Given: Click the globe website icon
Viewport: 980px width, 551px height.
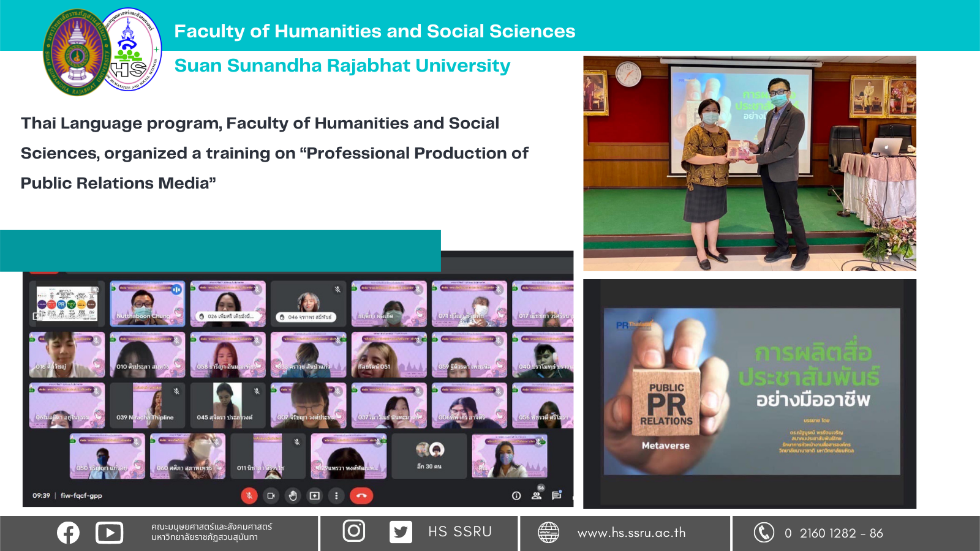Looking at the screenshot, I should (548, 533).
